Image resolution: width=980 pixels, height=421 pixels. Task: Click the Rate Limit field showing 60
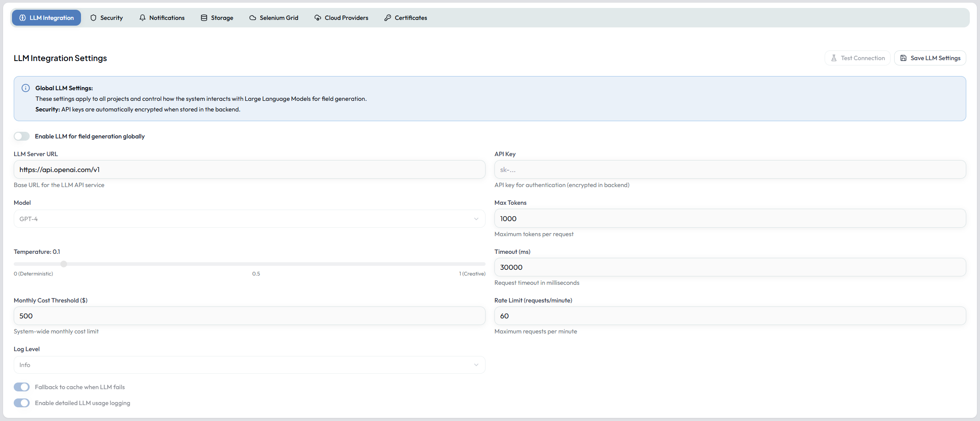click(730, 316)
